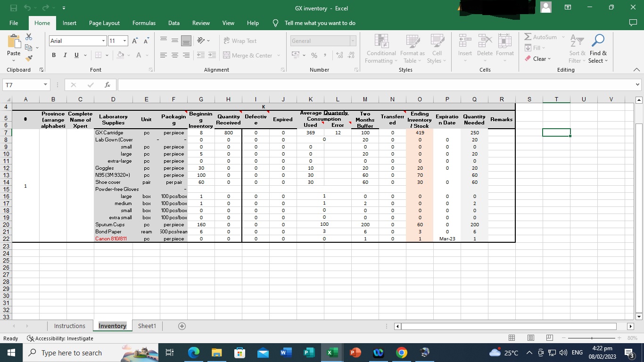Click the zoom slider in the status bar
The width and height of the screenshot is (644, 362).
592,338
